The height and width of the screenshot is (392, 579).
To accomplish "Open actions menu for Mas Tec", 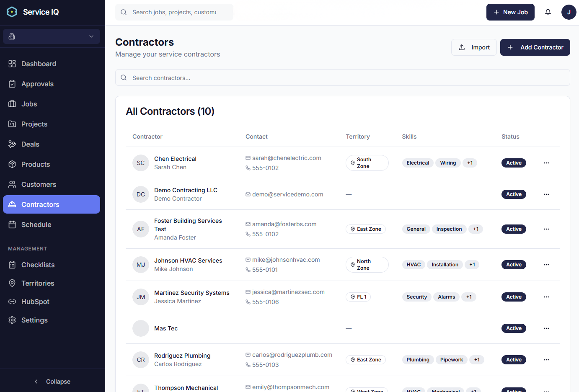I will coord(546,328).
